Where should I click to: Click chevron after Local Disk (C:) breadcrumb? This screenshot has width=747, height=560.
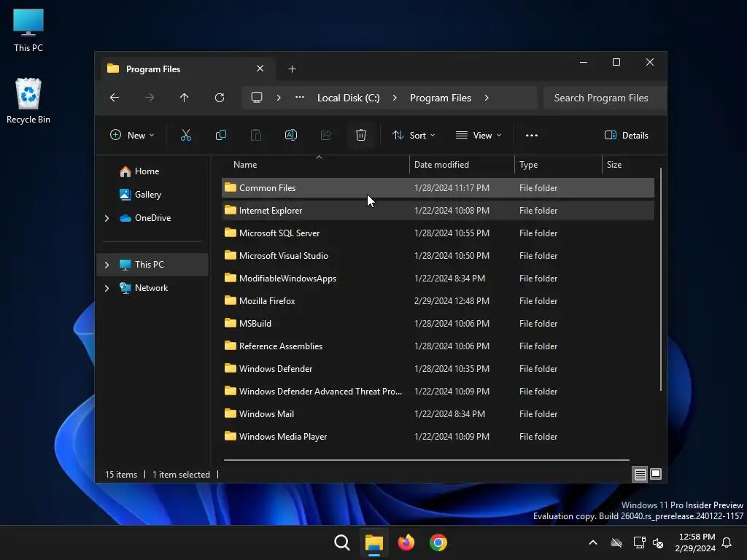[395, 98]
